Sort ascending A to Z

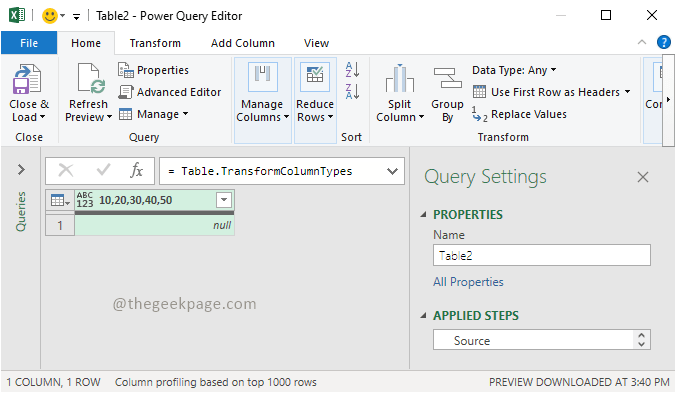[352, 70]
